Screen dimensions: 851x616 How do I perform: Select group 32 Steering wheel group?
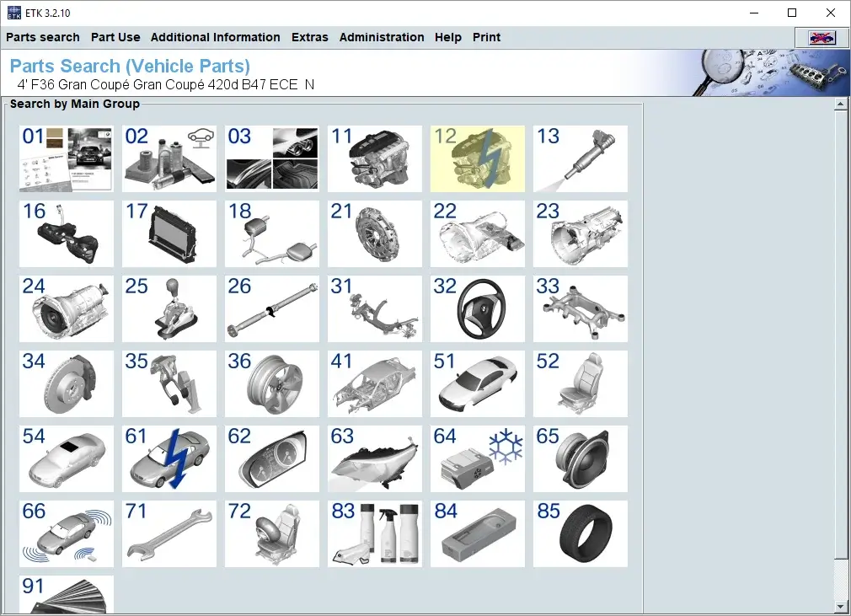pyautogui.click(x=477, y=308)
